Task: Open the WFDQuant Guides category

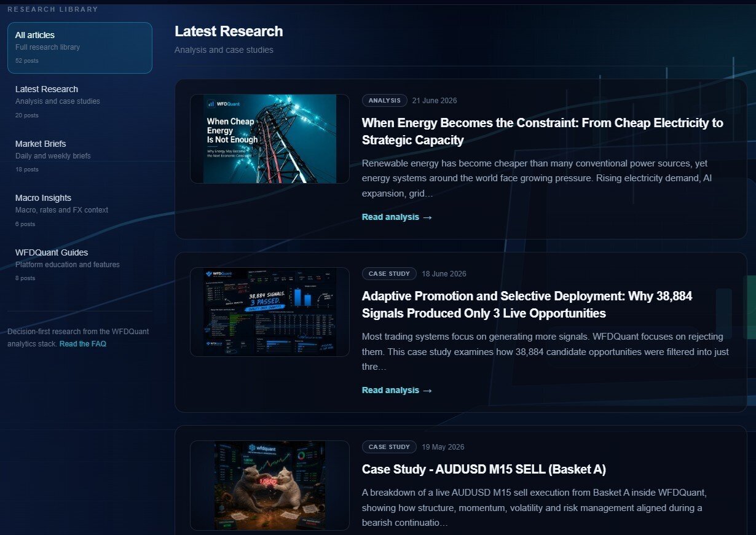Action: coord(80,265)
